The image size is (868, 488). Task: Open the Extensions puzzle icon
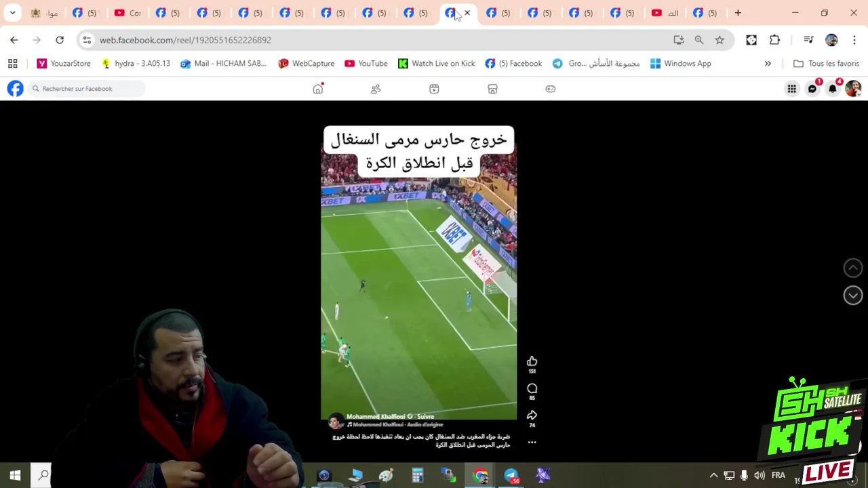tap(774, 40)
